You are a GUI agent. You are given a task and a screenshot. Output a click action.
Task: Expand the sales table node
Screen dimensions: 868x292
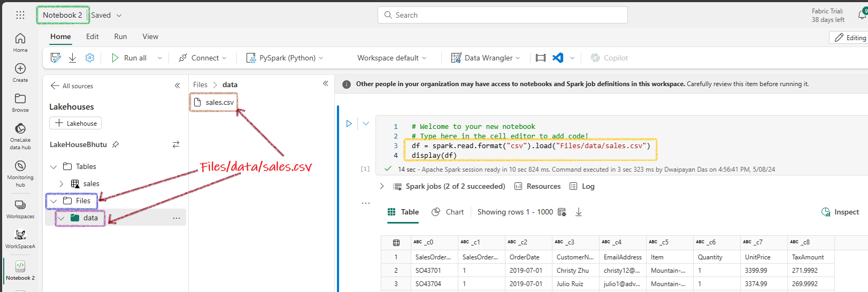tap(61, 183)
